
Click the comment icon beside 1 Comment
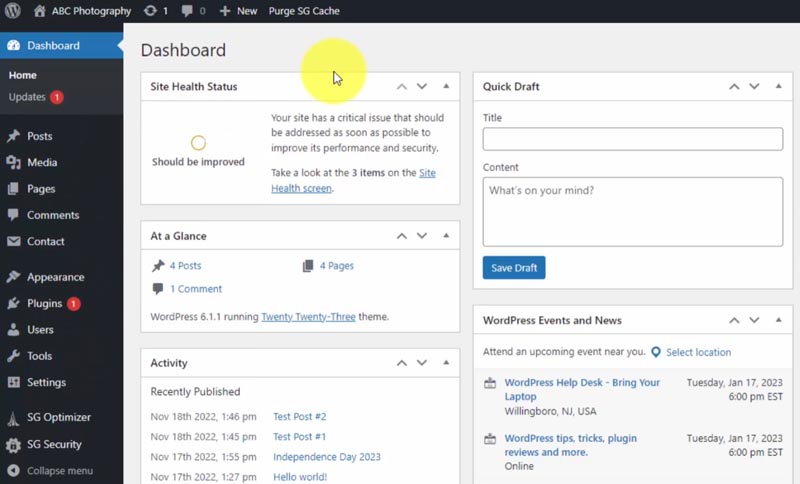coord(158,289)
